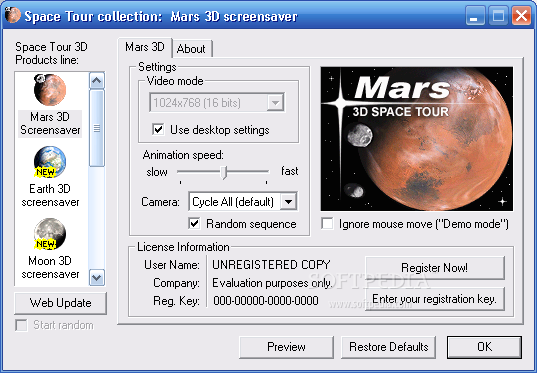Click the Restore Defaults button

(x=388, y=347)
